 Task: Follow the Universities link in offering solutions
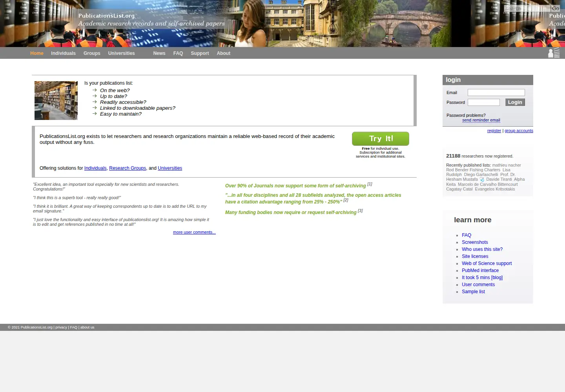click(x=170, y=168)
